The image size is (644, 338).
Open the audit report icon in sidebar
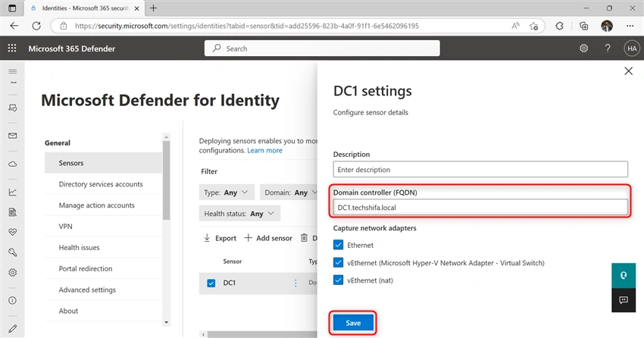point(13,212)
